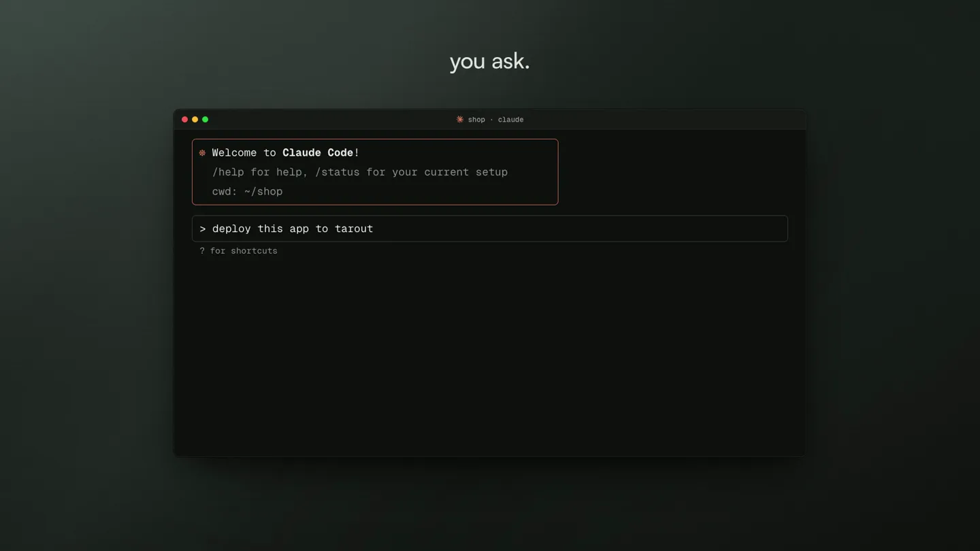Click the yellow minimize window button

[195, 120]
